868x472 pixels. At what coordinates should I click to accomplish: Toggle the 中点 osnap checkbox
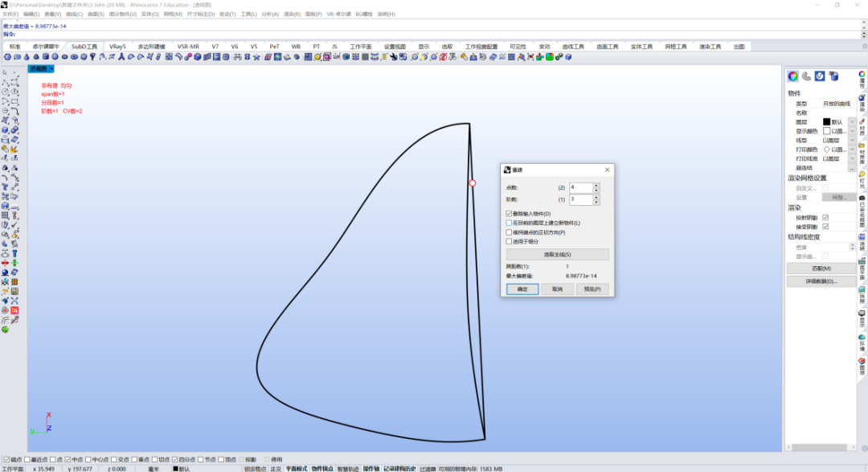pos(68,459)
